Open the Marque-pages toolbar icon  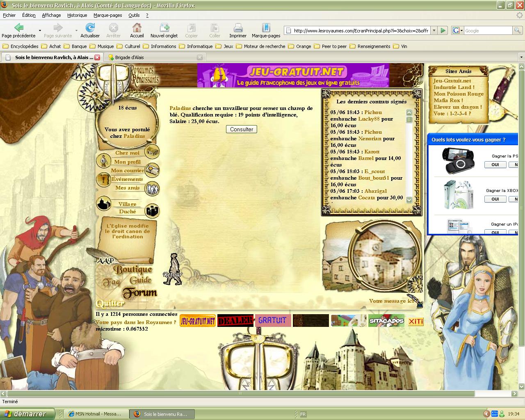(x=266, y=28)
